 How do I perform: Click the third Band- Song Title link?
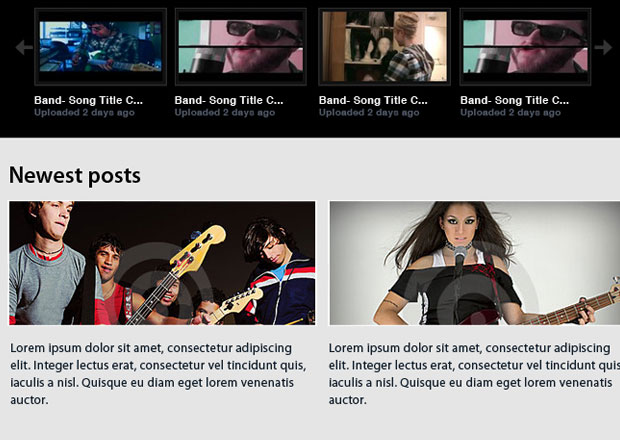373,100
